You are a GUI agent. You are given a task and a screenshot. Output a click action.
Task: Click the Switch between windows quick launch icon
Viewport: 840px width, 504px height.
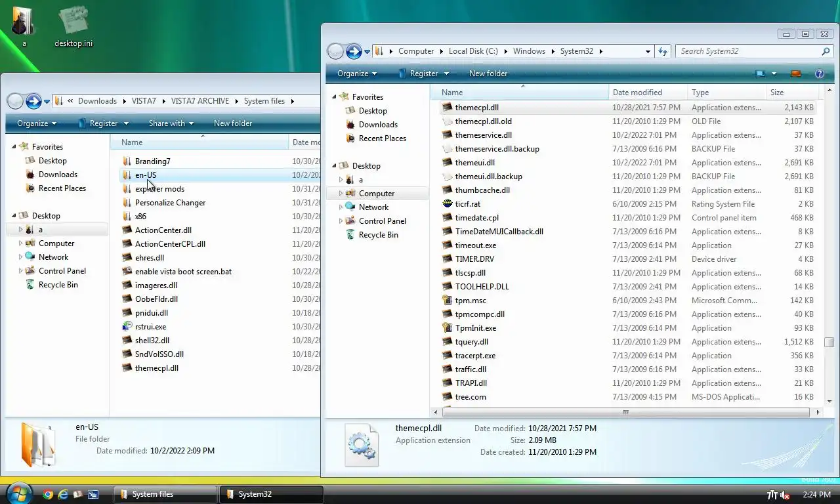93,494
